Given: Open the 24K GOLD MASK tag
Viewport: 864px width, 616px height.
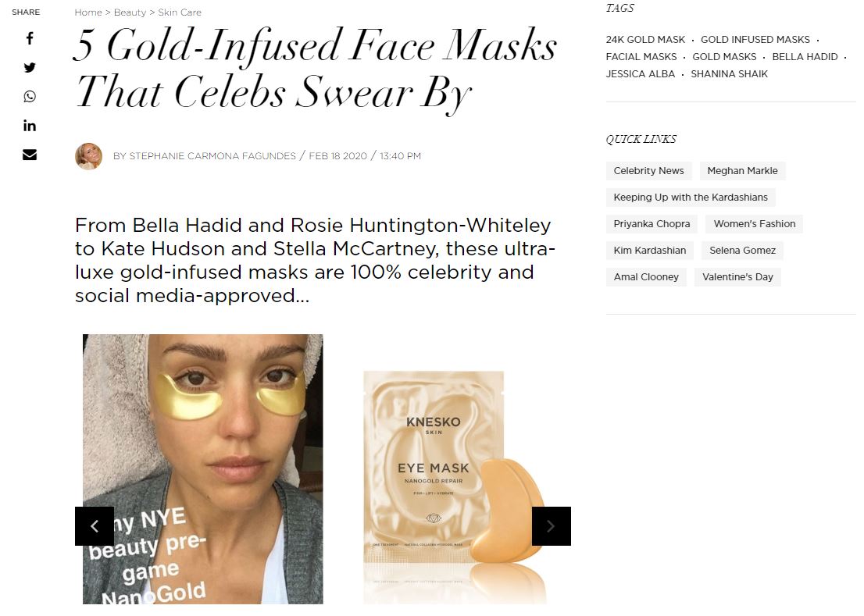Looking at the screenshot, I should coord(645,40).
